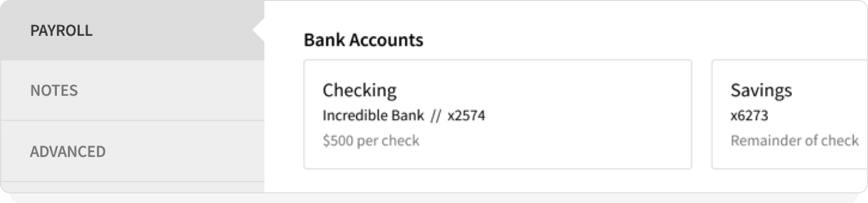Select the ADVANCED tab
This screenshot has width=868, height=203.
[x=68, y=151]
